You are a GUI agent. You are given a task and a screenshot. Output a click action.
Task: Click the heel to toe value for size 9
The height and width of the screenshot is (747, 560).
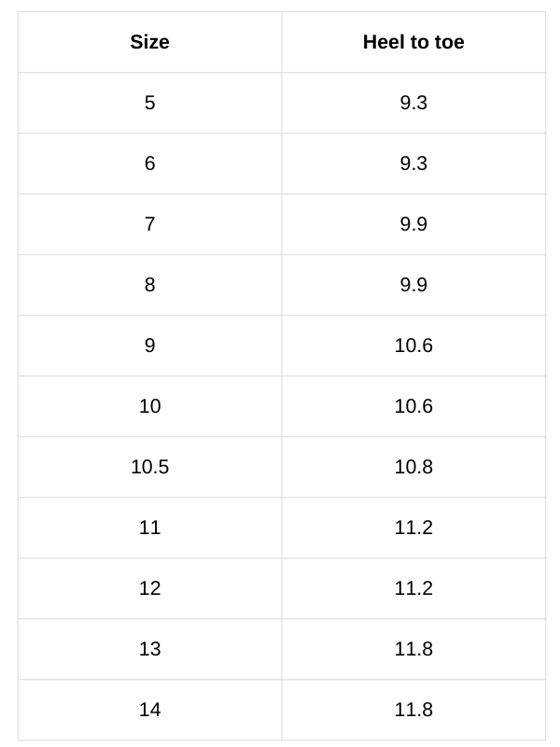(413, 345)
